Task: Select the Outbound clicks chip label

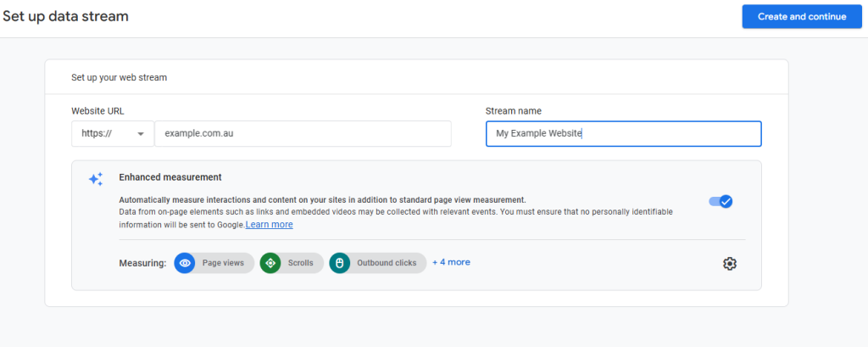Action: click(x=387, y=263)
